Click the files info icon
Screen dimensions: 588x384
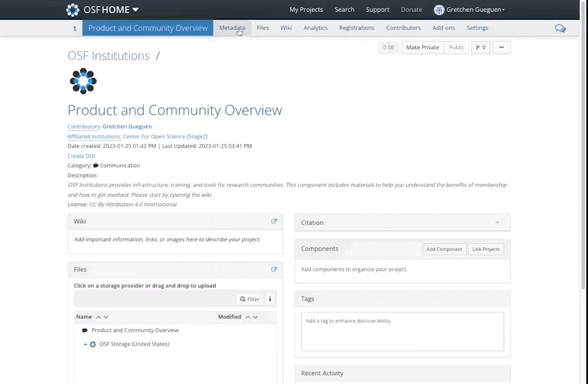(x=270, y=299)
